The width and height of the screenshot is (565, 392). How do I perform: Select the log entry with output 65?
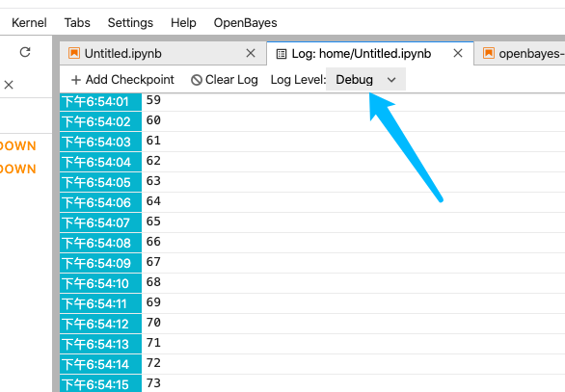click(x=312, y=222)
